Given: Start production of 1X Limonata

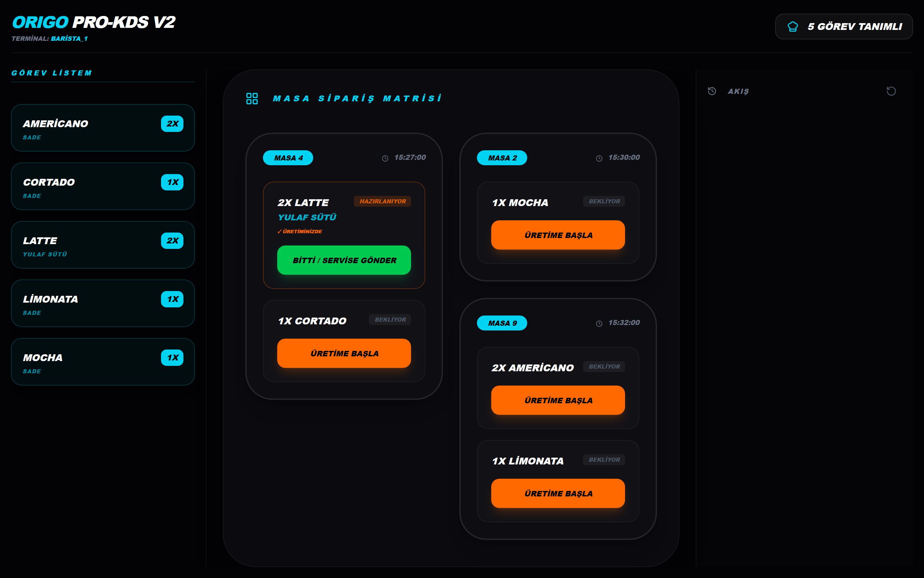Looking at the screenshot, I should coord(558,493).
